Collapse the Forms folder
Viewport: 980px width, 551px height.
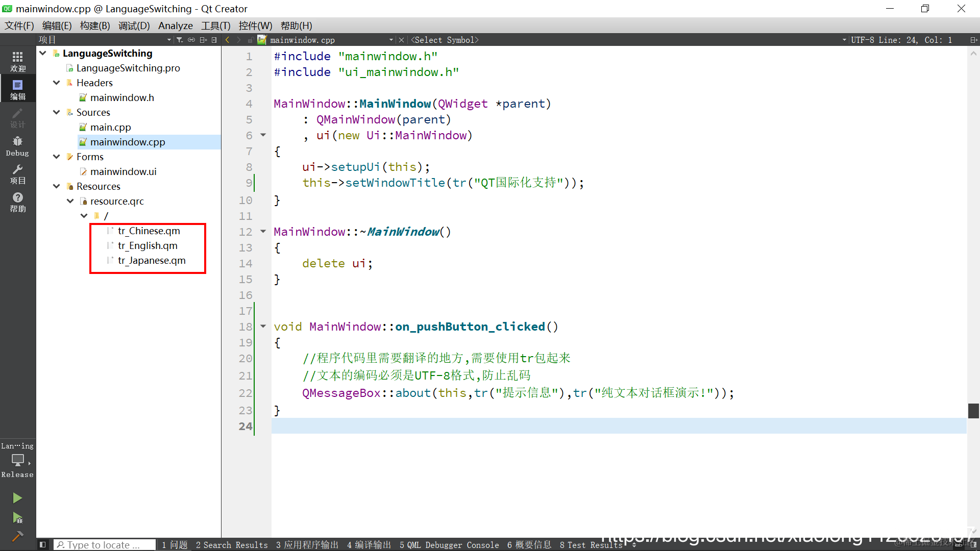(x=57, y=157)
